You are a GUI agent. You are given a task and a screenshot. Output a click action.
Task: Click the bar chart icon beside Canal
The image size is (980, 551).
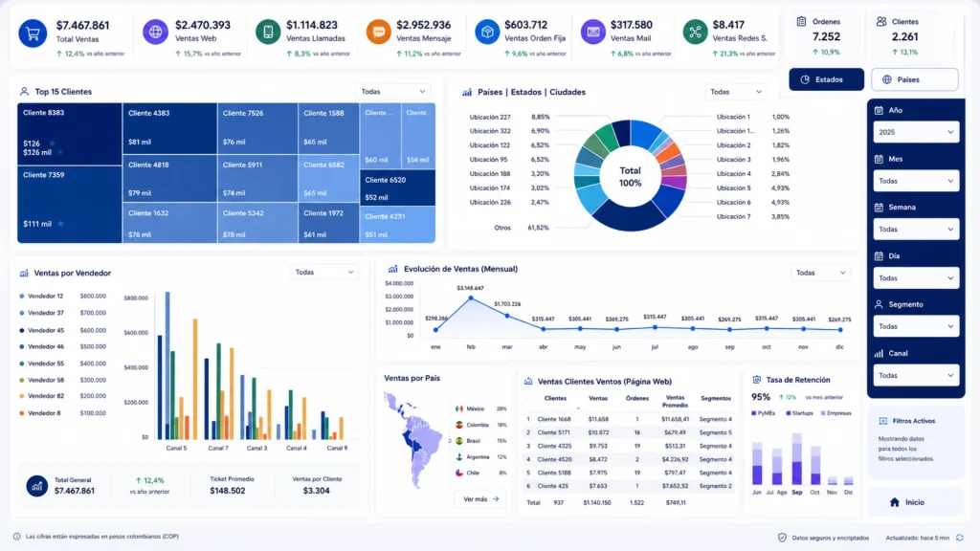click(x=879, y=353)
